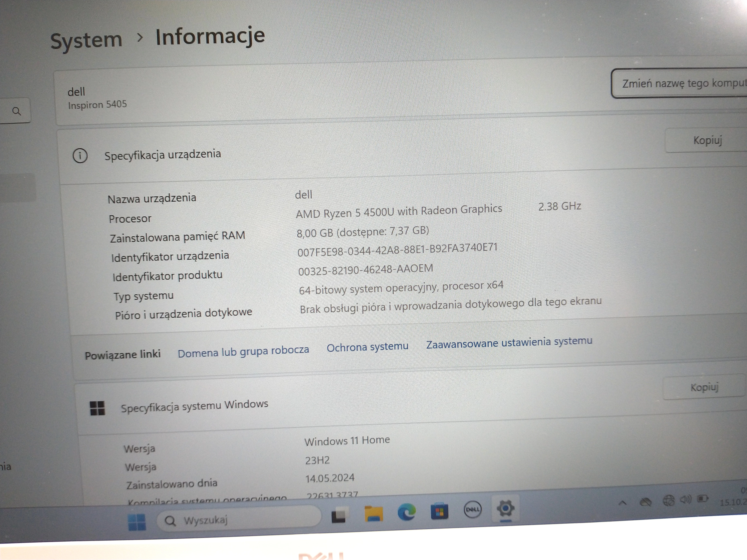Open Microsoft Edge from the taskbar
747x560 pixels.
pos(407,512)
